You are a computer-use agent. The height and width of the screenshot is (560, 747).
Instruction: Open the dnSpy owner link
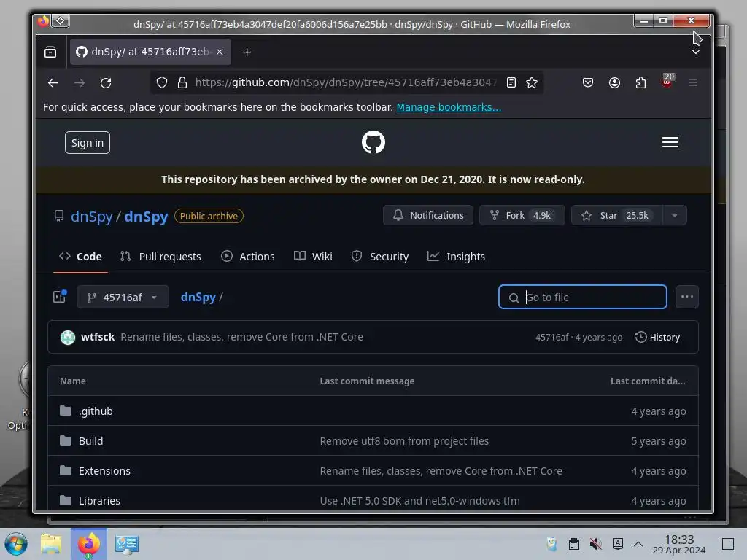[91, 216]
